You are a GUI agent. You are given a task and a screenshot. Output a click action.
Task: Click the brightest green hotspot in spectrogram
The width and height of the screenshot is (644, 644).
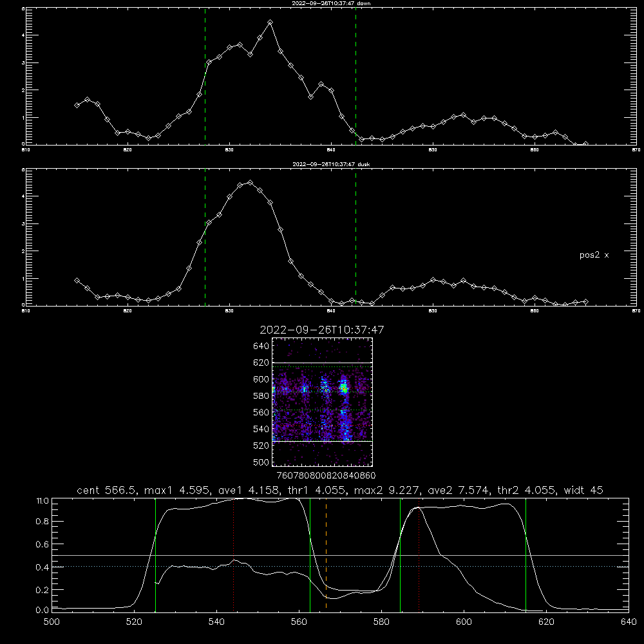343,388
